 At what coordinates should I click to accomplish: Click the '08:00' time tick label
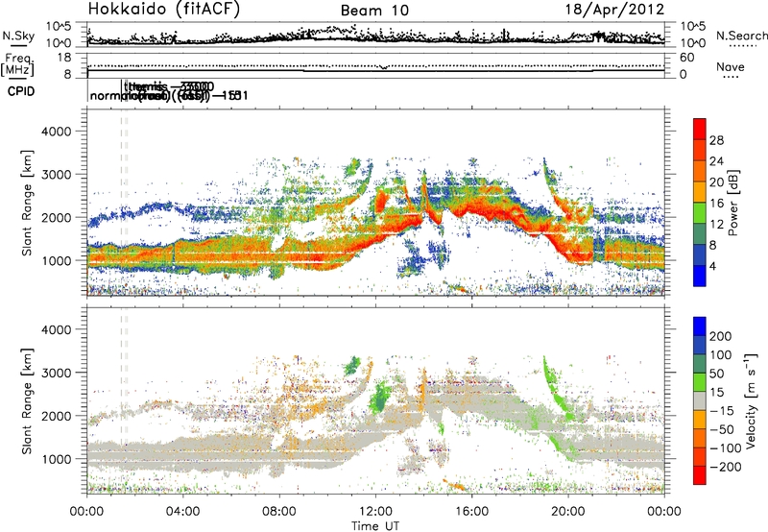(x=279, y=512)
